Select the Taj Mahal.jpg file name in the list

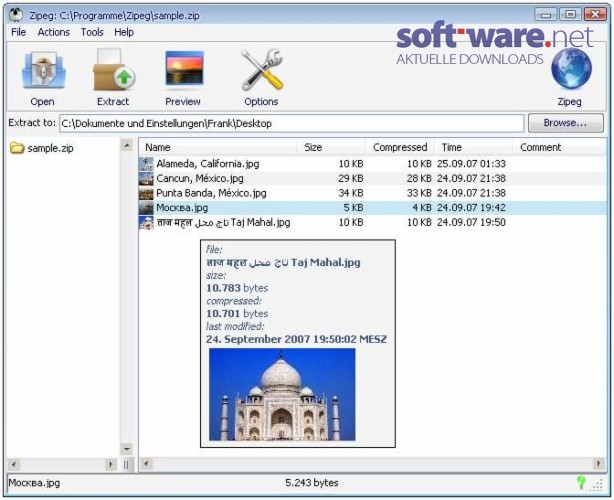[223, 222]
